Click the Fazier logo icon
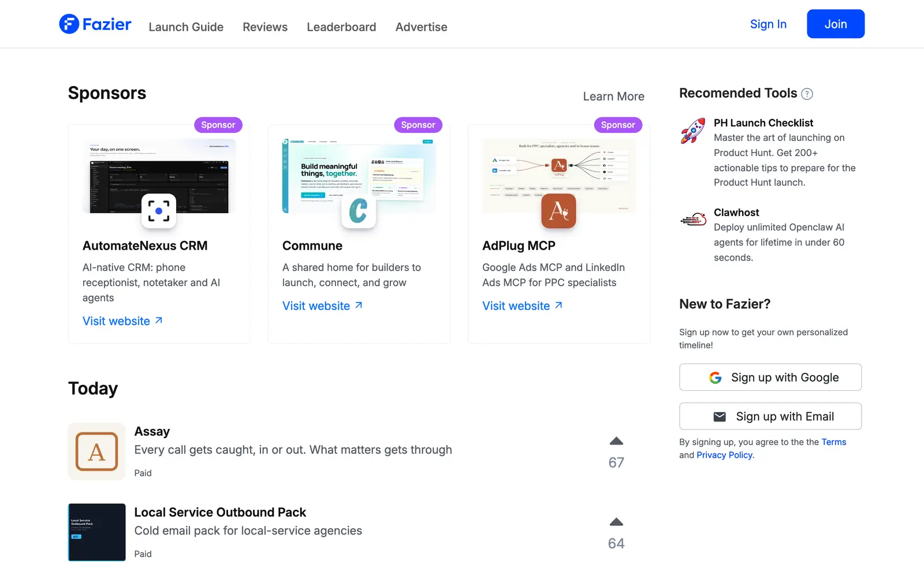The width and height of the screenshot is (924, 578). pyautogui.click(x=69, y=24)
